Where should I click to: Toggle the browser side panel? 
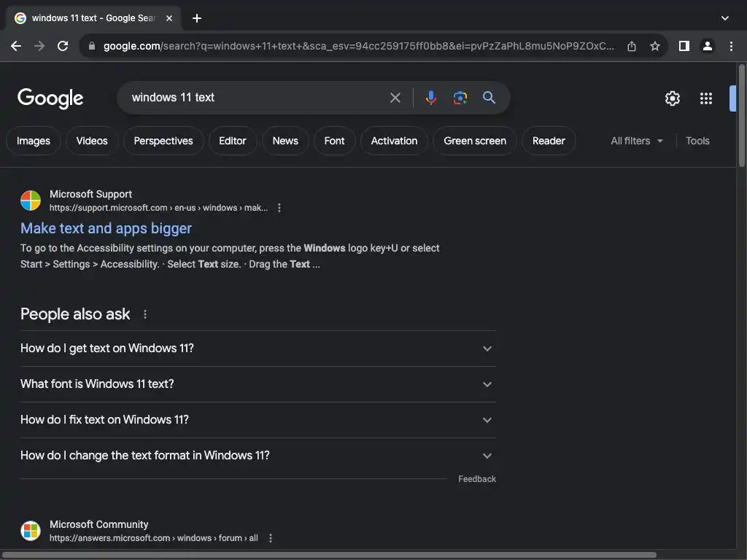(x=684, y=46)
